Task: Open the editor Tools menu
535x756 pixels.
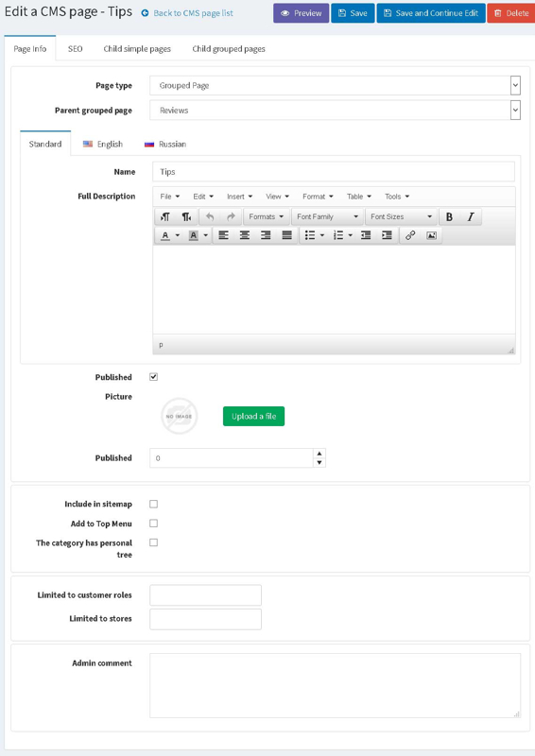Action: pos(397,197)
